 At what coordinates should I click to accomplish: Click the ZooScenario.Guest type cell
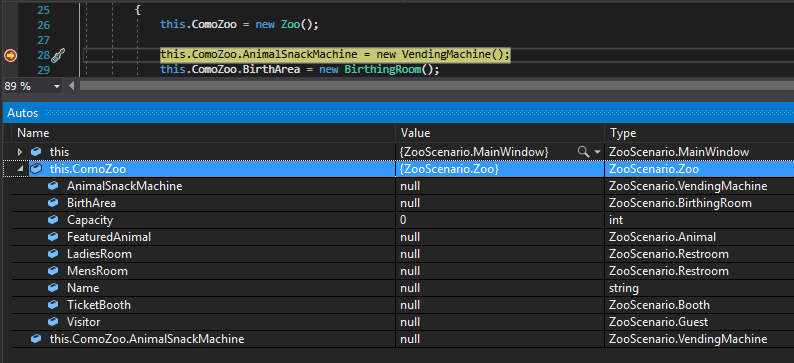[x=699, y=322]
